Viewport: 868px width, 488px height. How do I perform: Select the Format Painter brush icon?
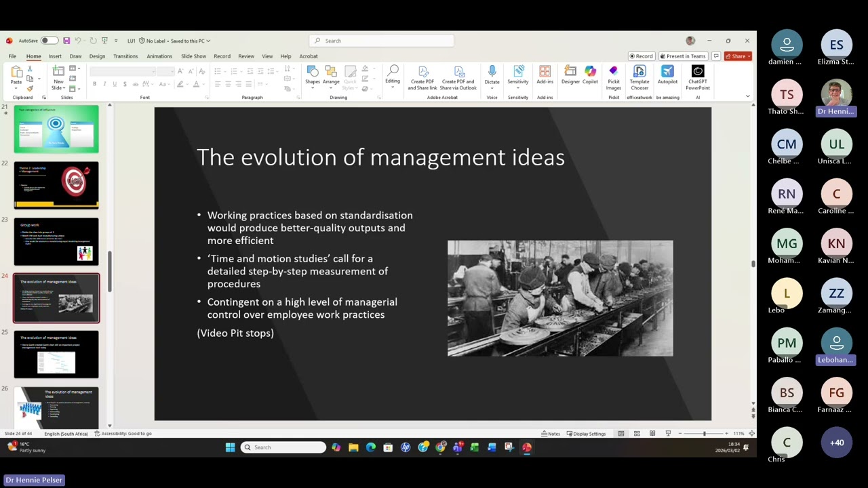[30, 89]
